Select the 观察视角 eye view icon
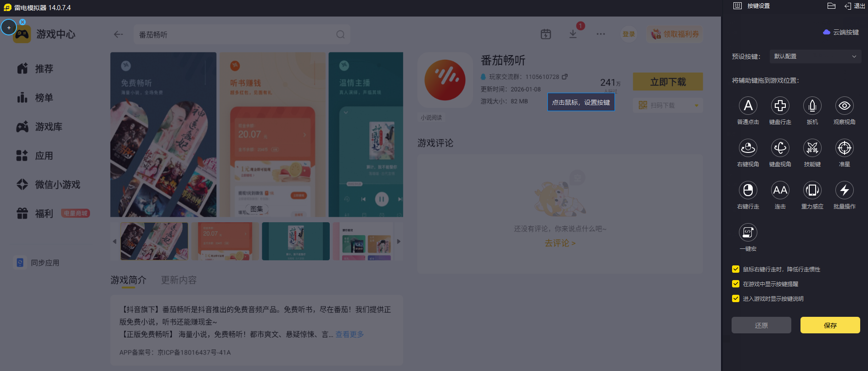The height and width of the screenshot is (371, 868). pyautogui.click(x=845, y=106)
